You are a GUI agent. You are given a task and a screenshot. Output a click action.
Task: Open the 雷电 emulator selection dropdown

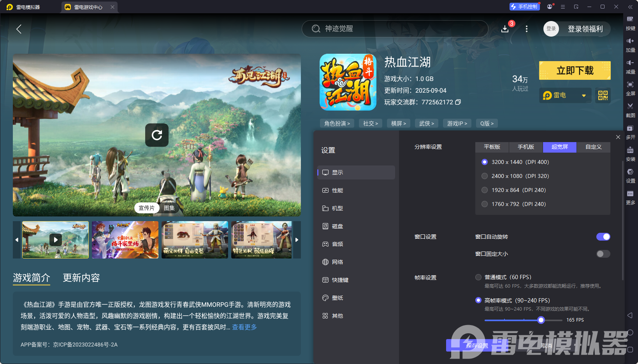[565, 95]
